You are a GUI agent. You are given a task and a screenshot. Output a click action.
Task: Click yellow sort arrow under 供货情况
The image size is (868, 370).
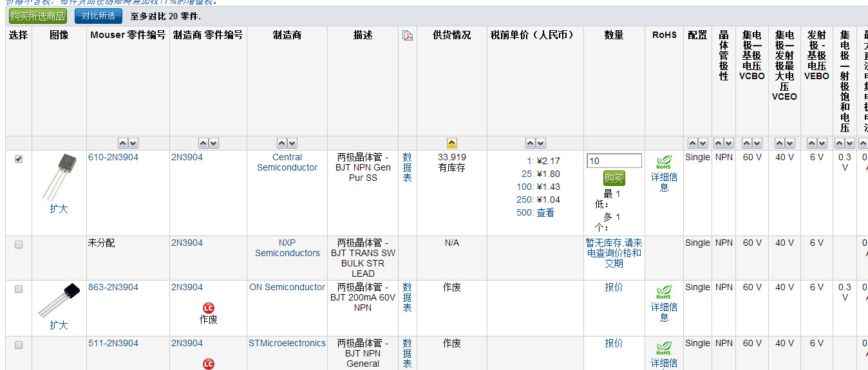(452, 143)
